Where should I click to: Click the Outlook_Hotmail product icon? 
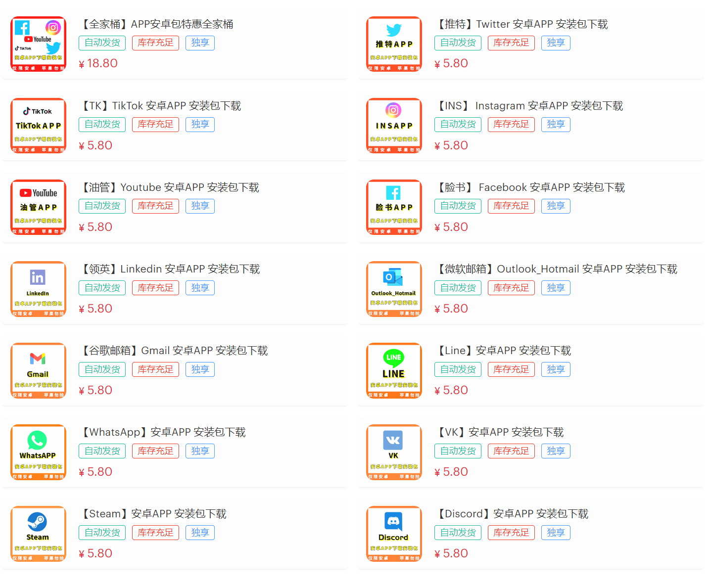(x=394, y=289)
